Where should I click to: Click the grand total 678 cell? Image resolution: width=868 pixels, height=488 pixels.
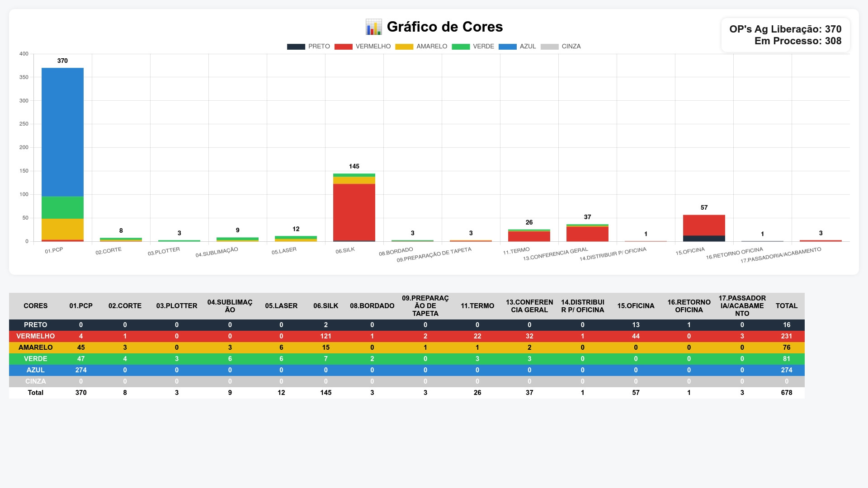pos(786,393)
